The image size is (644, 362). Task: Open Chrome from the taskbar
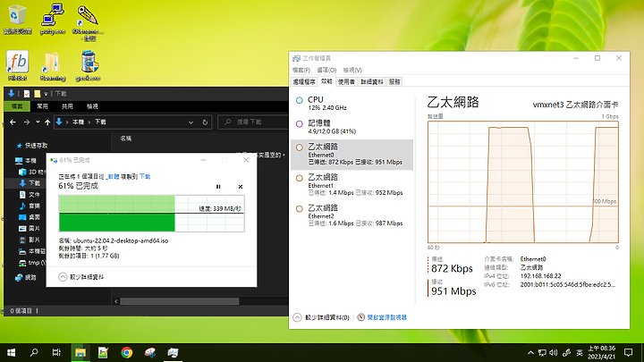tap(126, 352)
